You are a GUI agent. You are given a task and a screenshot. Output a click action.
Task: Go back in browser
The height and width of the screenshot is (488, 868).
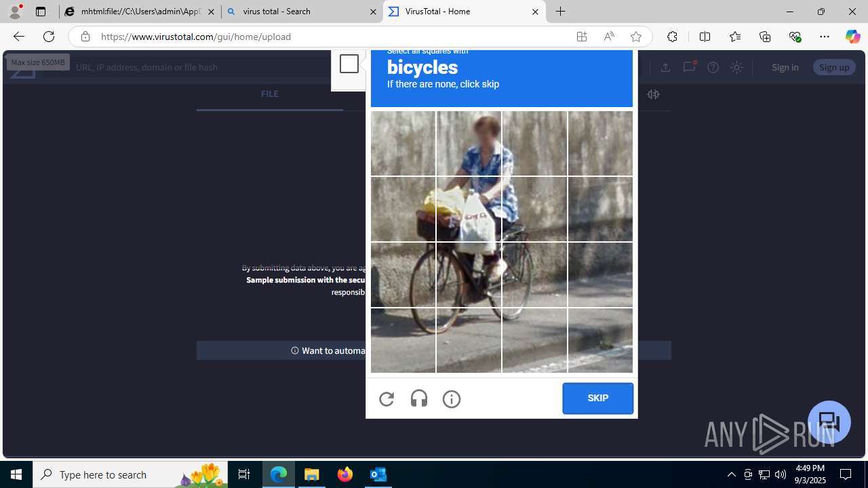click(x=18, y=37)
